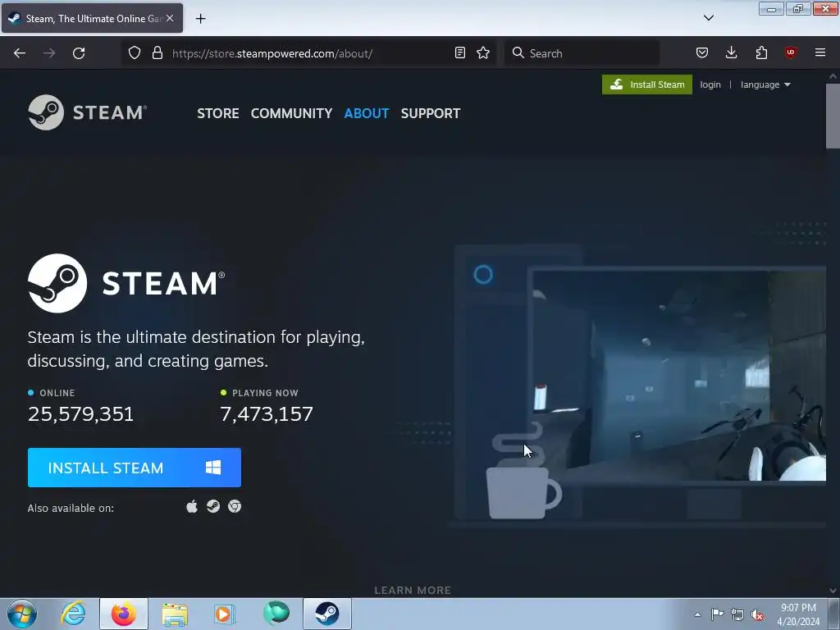The height and width of the screenshot is (630, 840).
Task: Open Firefox hamburger application menu
Action: point(819,52)
